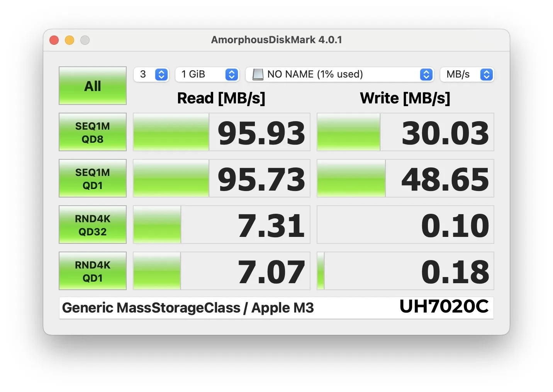Select the 7.07 RND4K QD1 read result
The image size is (553, 392).
click(222, 271)
